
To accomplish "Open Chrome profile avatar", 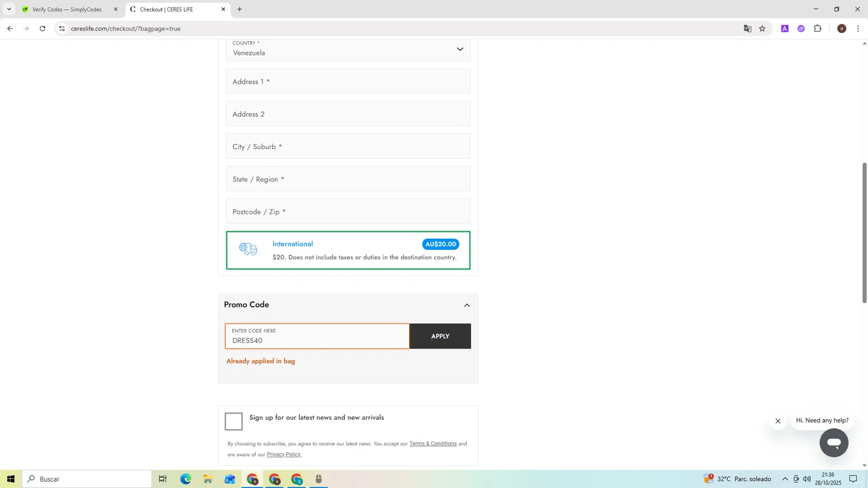I will pos(842,28).
